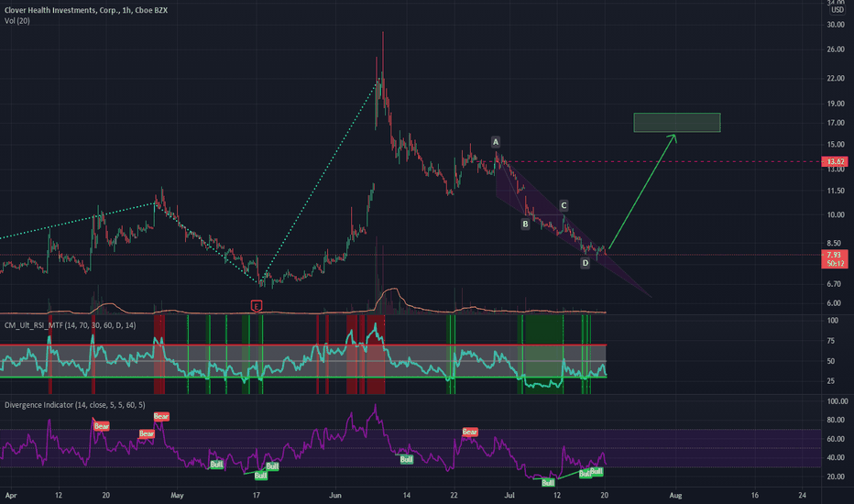Click the 16 date label on time axis

754,495
